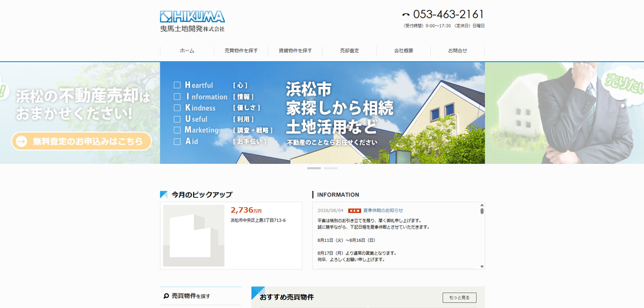The image size is (644, 308).
Task: Click the もっと見る button
Action: pos(459,297)
